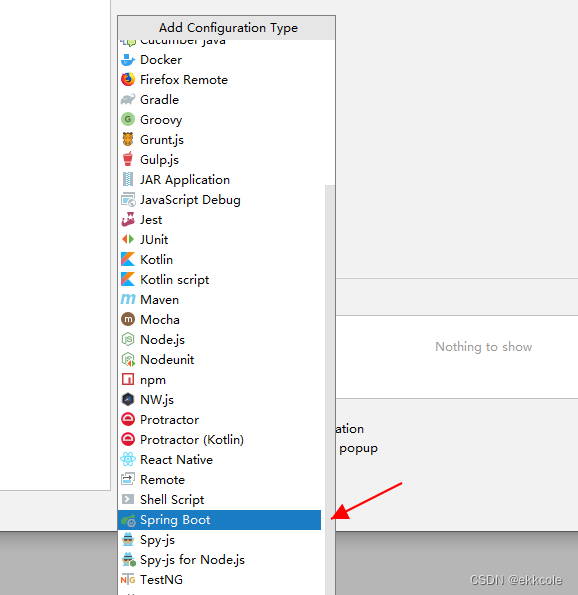Click the brown Mocha icon
Image resolution: width=578 pixels, height=595 pixels.
coord(128,320)
